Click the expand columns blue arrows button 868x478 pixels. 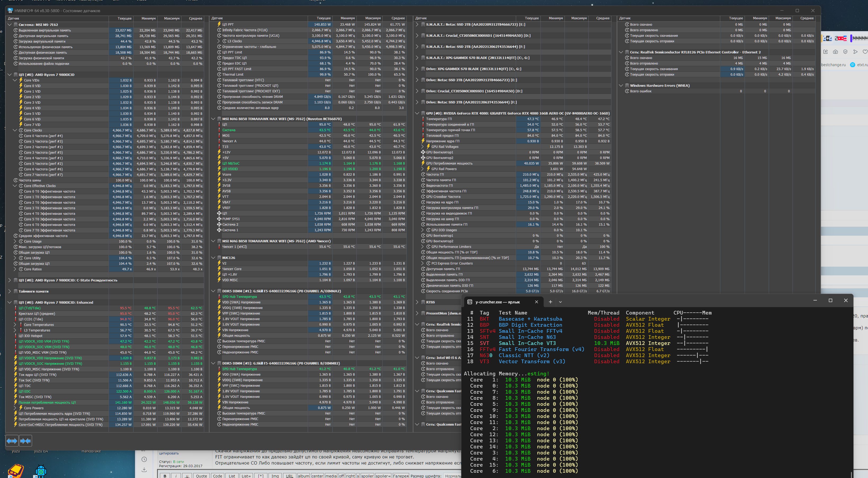click(12, 441)
